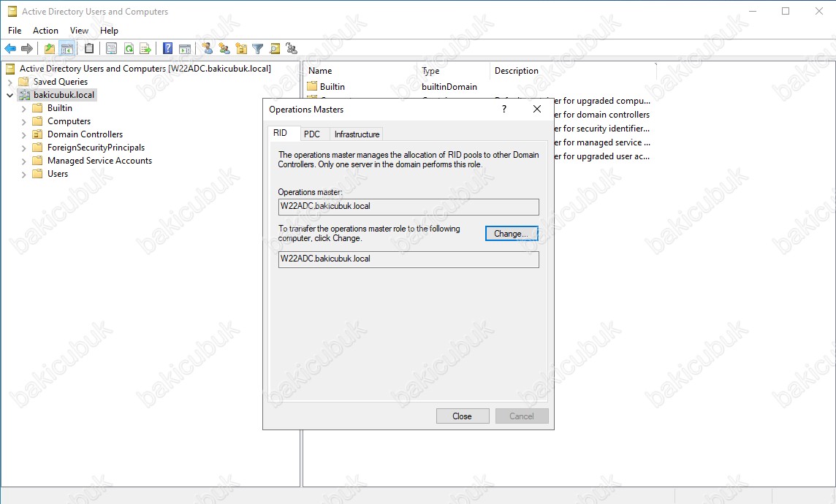Click description text 'for security identifier...'

(x=607, y=129)
